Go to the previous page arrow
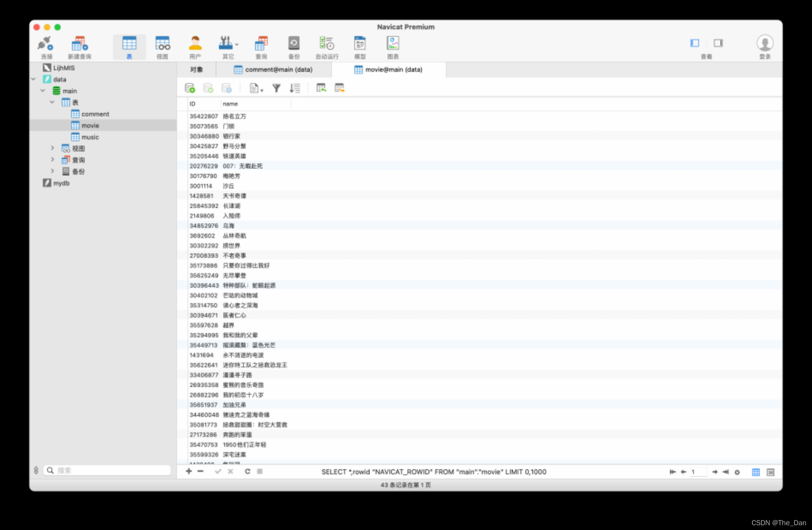Viewport: 812px width, 530px height. click(683, 472)
